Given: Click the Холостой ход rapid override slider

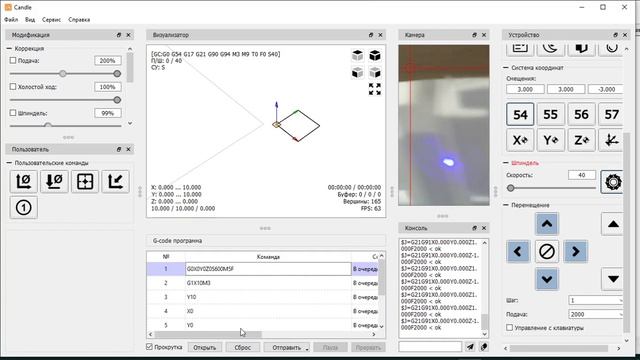Looking at the screenshot, I should pos(65,100).
